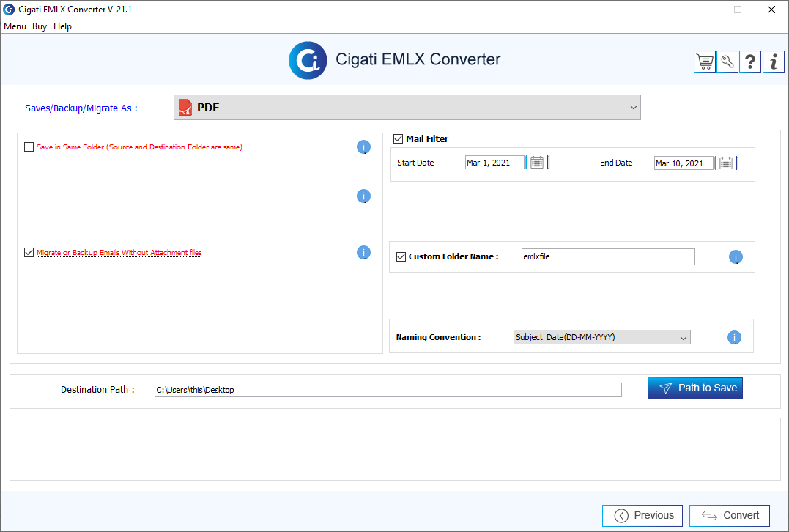The image size is (789, 532).
Task: Click the Destination Path field
Action: 388,390
